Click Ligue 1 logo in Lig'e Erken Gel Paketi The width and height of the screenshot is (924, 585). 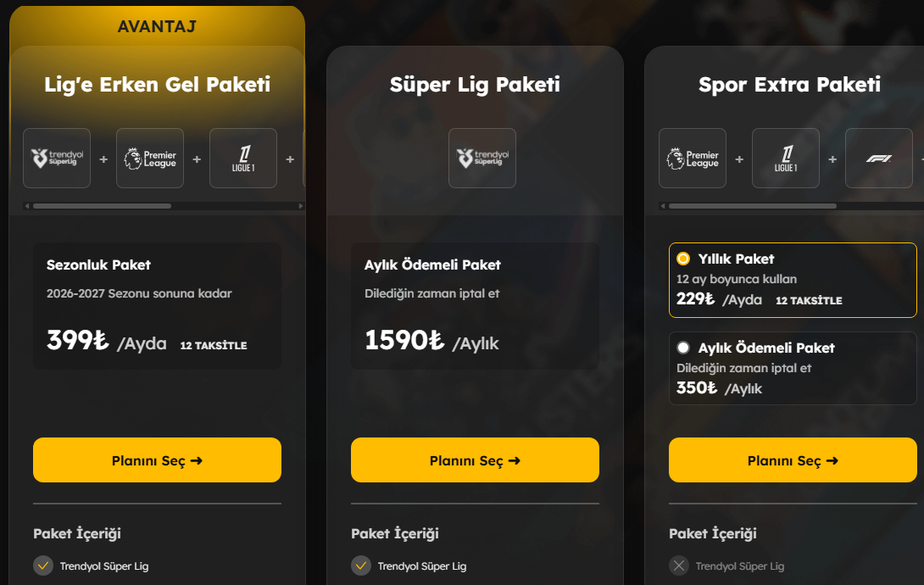(x=242, y=158)
